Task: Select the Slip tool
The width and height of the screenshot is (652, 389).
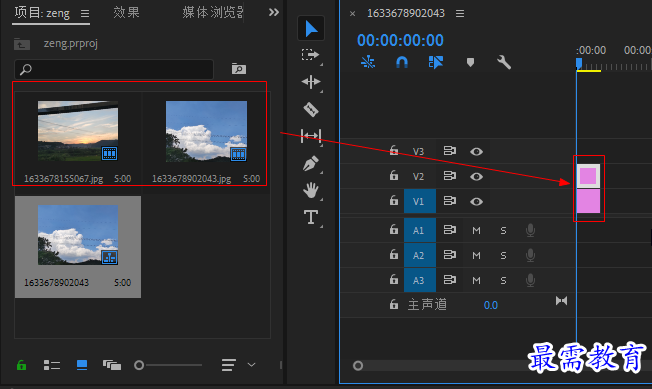Action: point(311,136)
